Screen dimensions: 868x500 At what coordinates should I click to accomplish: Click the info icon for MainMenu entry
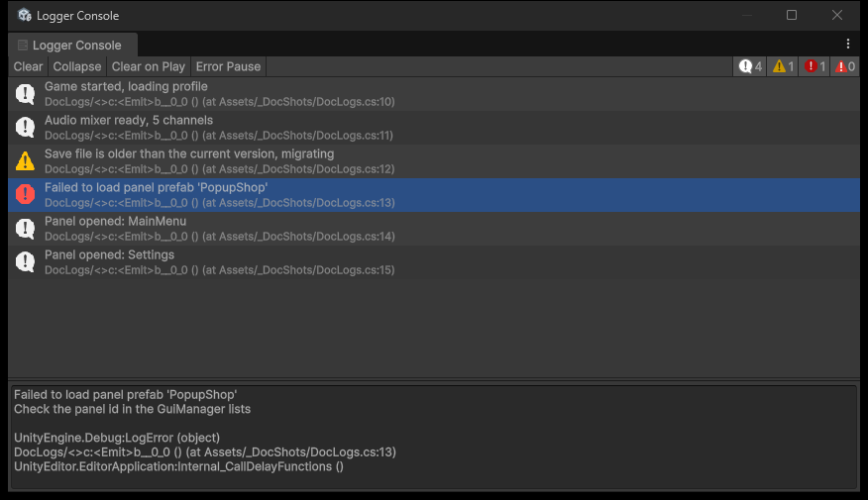click(x=25, y=229)
